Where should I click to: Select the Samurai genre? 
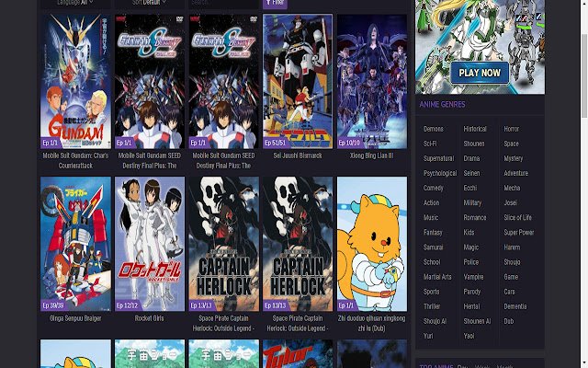[x=433, y=247]
